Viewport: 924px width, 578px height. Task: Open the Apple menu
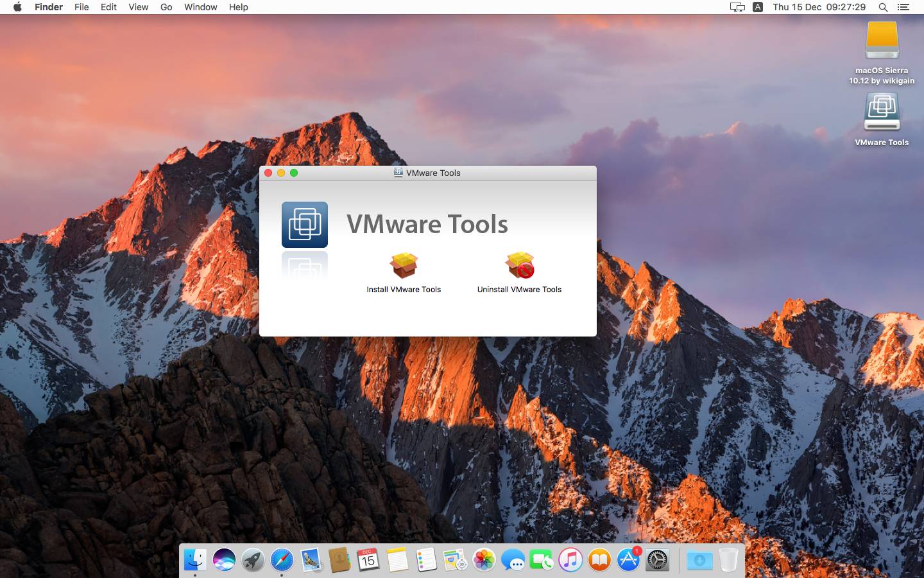(x=17, y=7)
